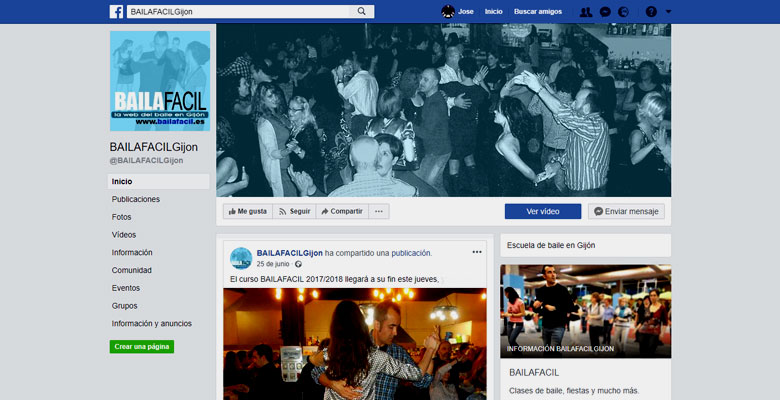
Task: Open friend requests icon
Action: pyautogui.click(x=586, y=12)
